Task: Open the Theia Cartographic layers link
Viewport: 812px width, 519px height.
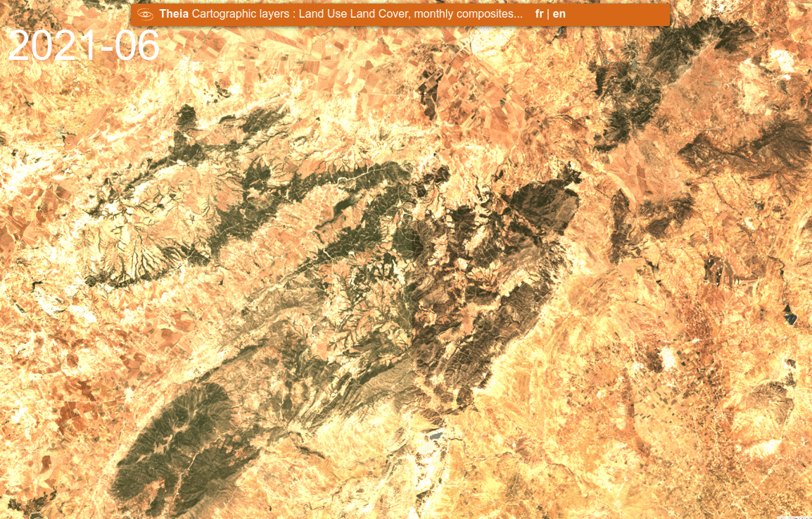Action: [x=341, y=14]
